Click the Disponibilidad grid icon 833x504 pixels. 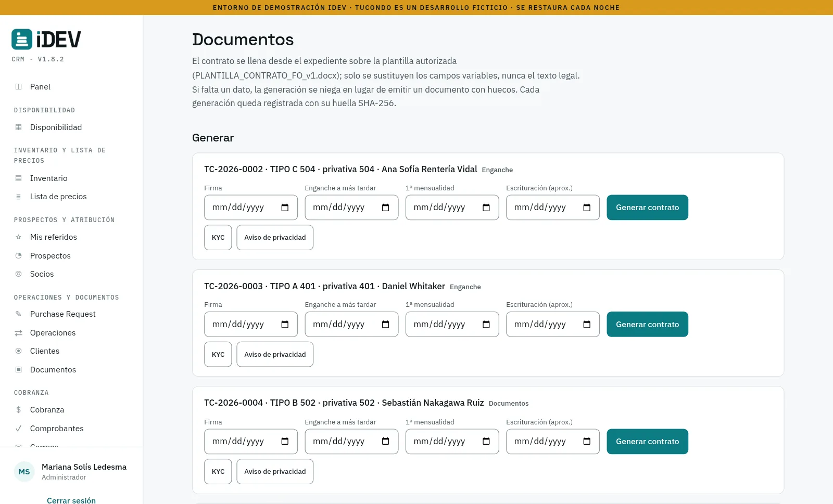(x=19, y=127)
